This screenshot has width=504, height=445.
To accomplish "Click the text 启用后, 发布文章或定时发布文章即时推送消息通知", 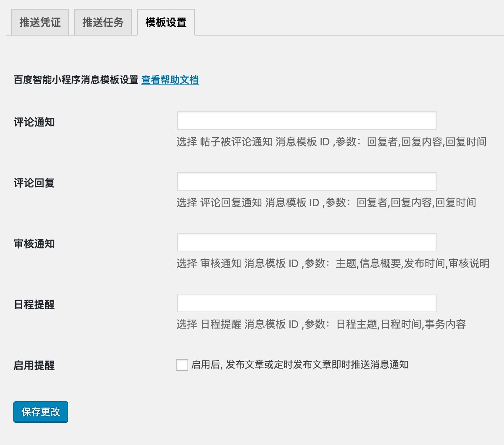I will tap(300, 365).
